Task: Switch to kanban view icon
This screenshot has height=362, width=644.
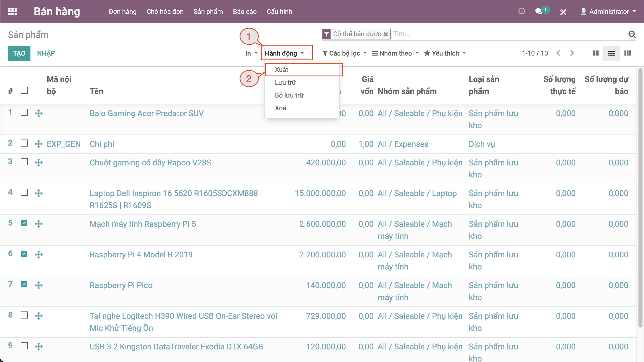Action: 595,53
